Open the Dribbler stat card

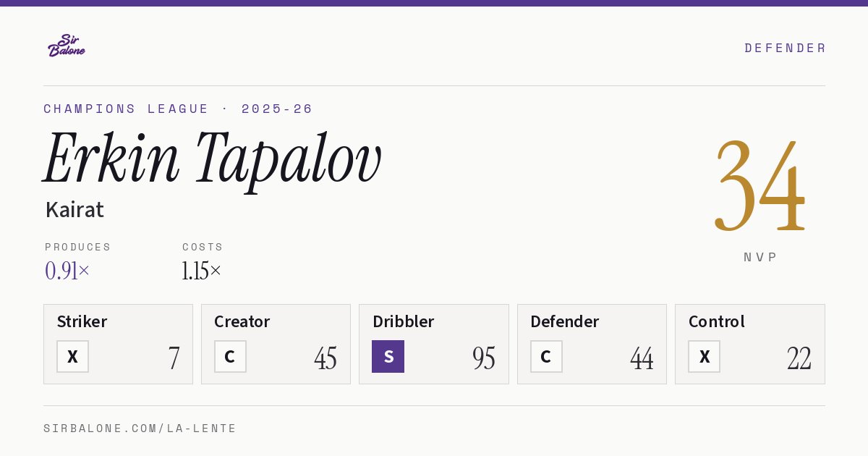click(x=434, y=344)
